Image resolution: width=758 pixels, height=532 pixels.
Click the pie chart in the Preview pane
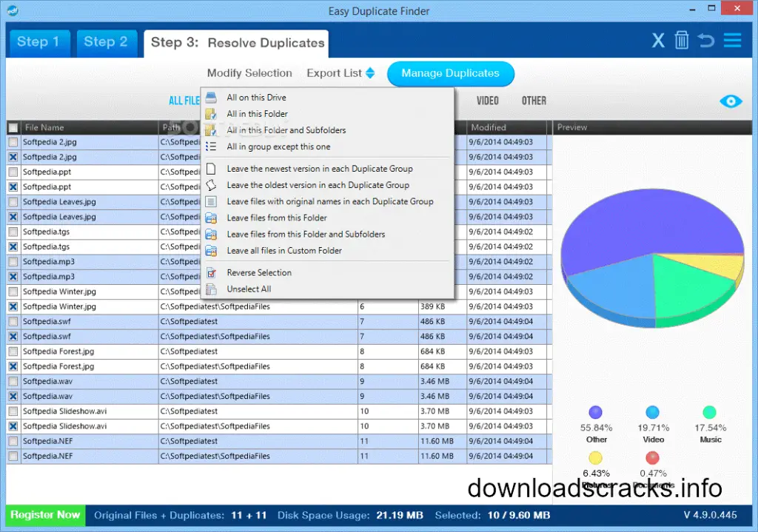pyautogui.click(x=652, y=258)
